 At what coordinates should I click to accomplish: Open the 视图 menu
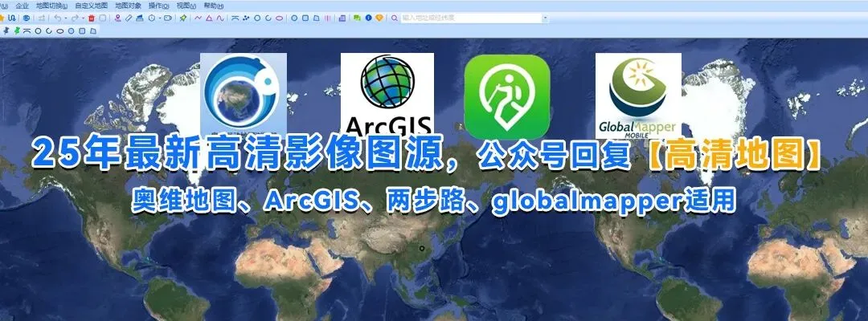tap(186, 6)
